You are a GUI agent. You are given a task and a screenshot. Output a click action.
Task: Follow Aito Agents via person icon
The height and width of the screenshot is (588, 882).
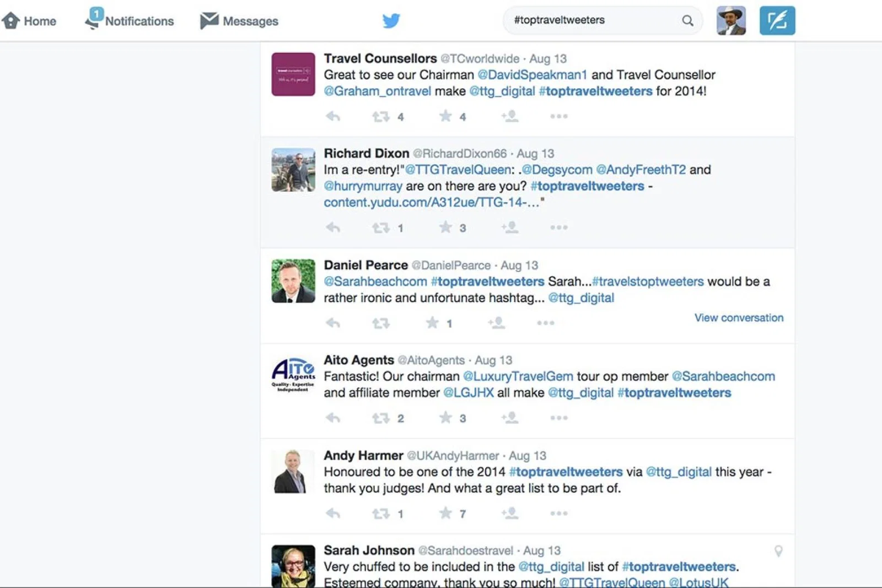tap(510, 418)
